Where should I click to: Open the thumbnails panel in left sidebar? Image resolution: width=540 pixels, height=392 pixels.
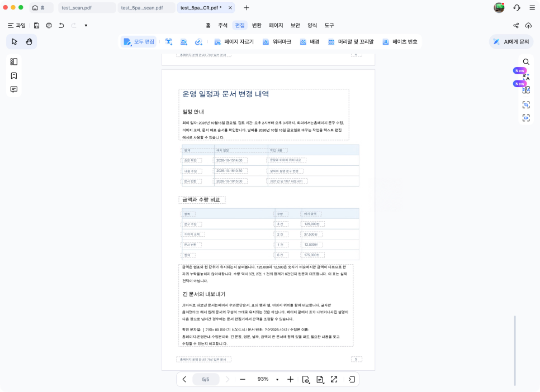[x=14, y=61]
